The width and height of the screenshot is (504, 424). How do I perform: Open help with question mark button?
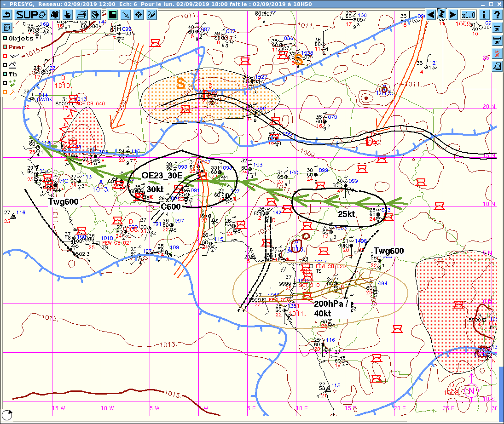point(497,15)
